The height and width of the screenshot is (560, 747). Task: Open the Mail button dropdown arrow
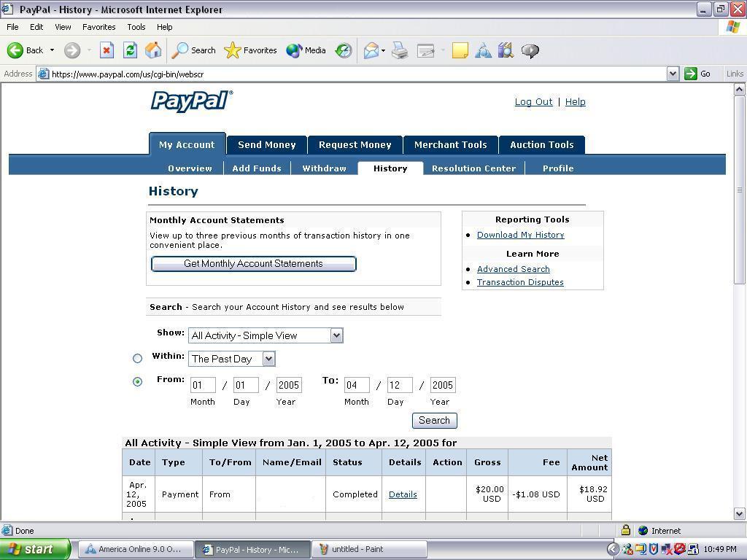click(383, 50)
